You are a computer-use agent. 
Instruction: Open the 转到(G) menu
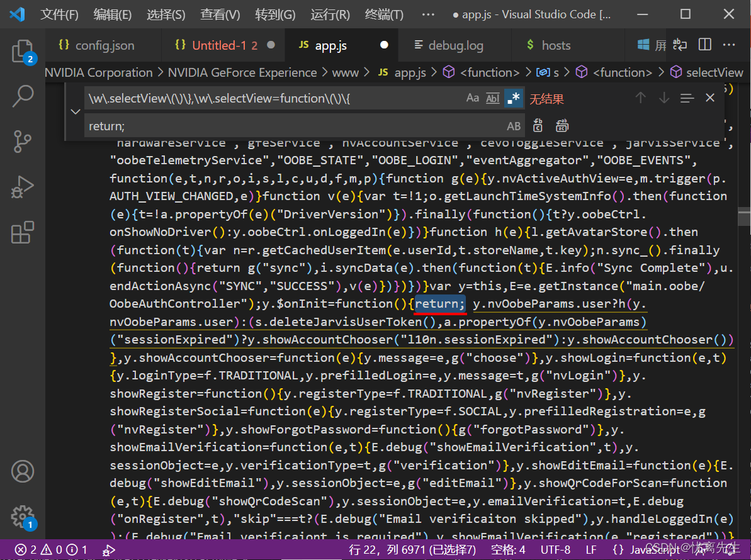[x=275, y=14]
